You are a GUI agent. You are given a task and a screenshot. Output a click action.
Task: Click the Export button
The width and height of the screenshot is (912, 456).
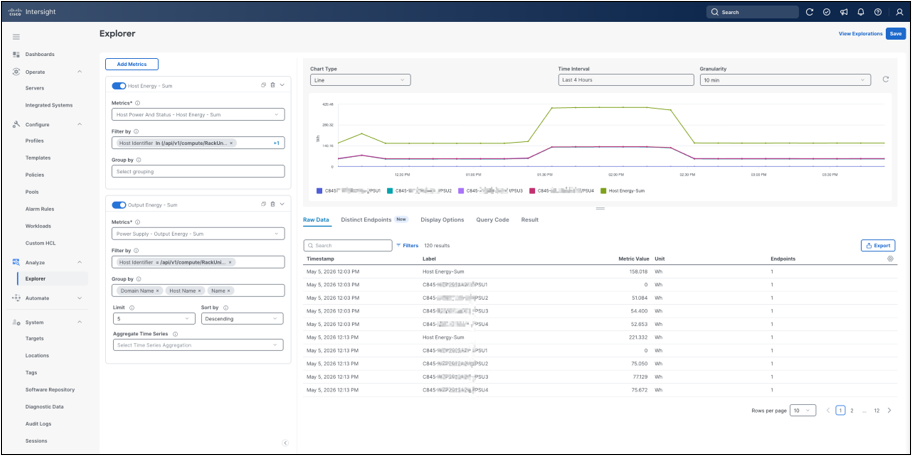pos(878,245)
